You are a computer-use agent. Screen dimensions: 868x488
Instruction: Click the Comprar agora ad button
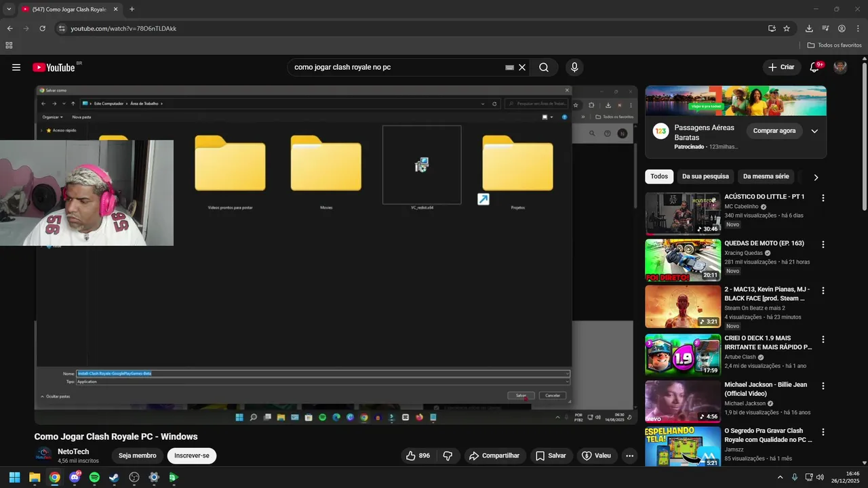pos(774,131)
